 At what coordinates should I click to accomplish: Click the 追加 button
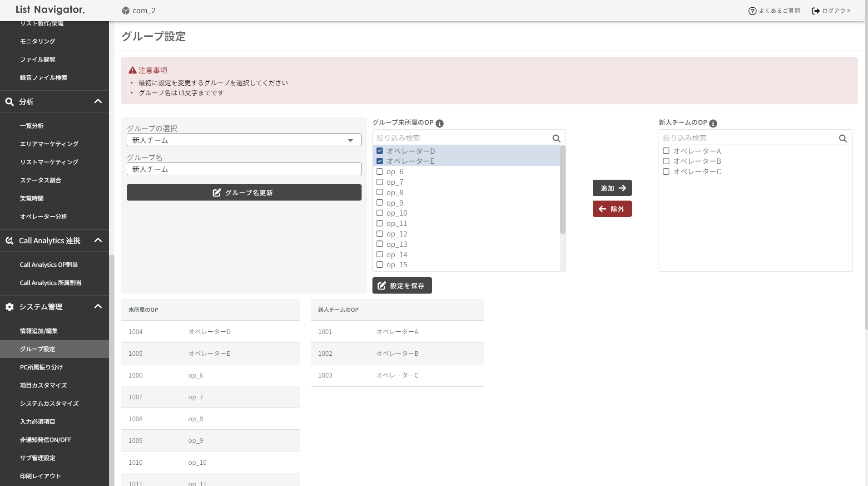click(x=612, y=188)
